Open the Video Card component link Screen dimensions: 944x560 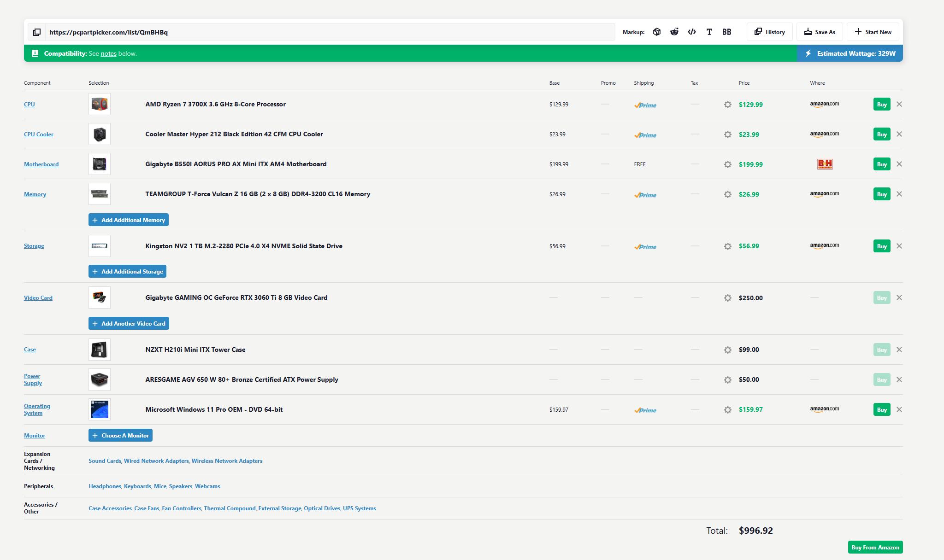[38, 297]
